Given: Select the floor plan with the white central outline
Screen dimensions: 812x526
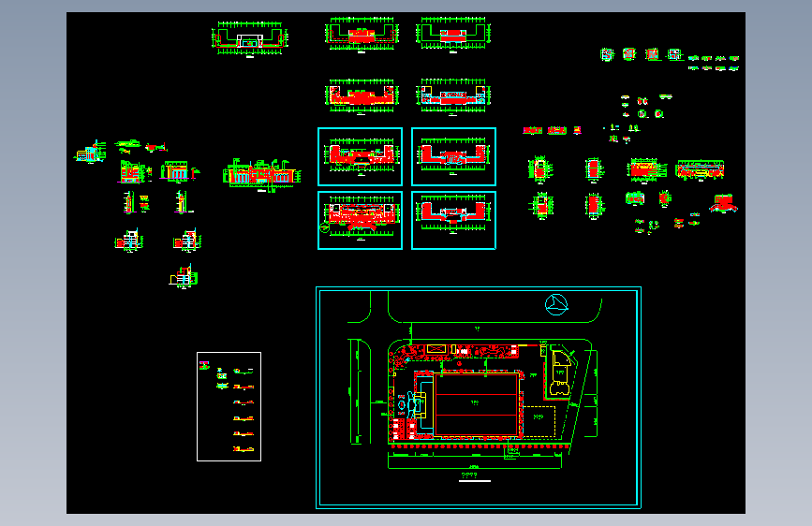Looking at the screenshot, I should click(x=250, y=38).
